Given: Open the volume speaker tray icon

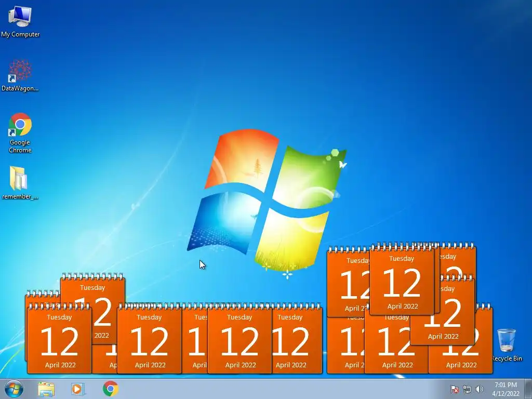Looking at the screenshot, I should (479, 390).
